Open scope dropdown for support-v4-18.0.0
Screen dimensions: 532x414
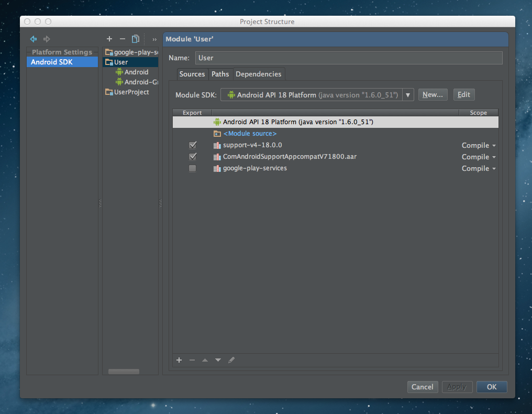(479, 145)
